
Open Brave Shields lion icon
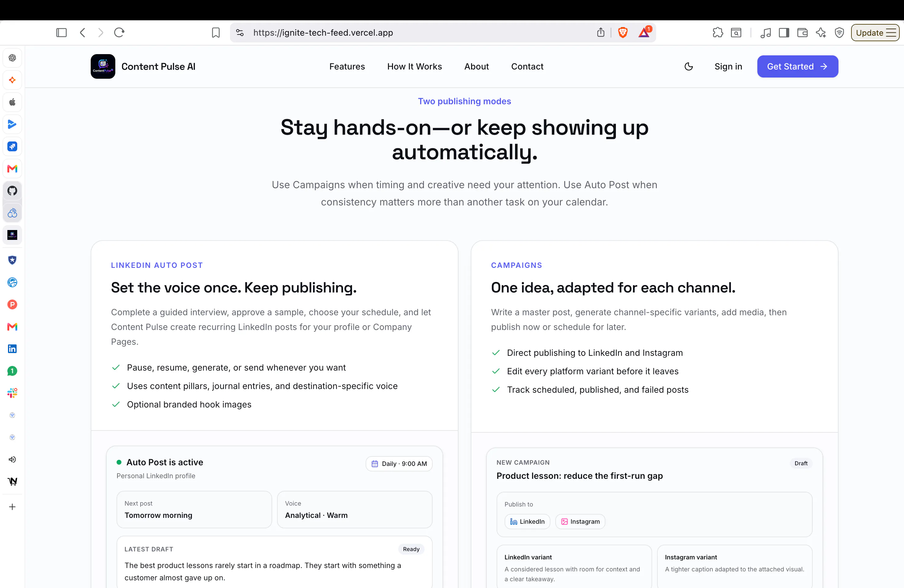click(623, 33)
